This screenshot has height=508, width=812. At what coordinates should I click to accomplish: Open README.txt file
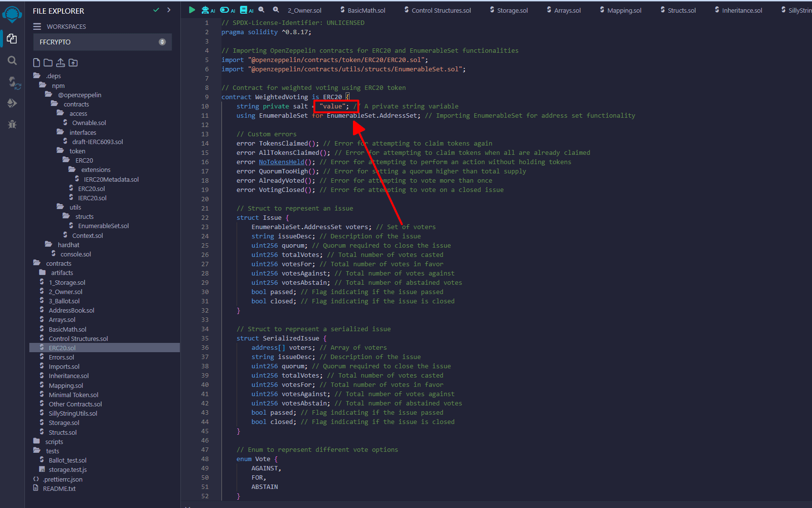click(x=59, y=488)
